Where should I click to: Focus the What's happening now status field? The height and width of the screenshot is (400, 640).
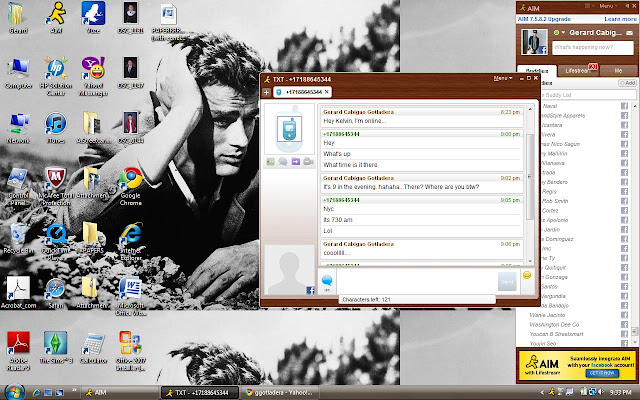[593, 47]
